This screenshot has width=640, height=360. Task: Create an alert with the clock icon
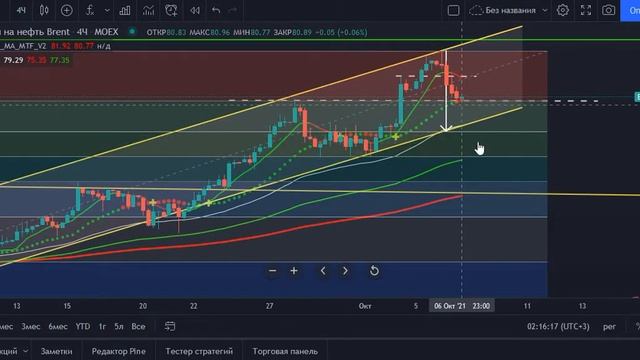tap(171, 10)
